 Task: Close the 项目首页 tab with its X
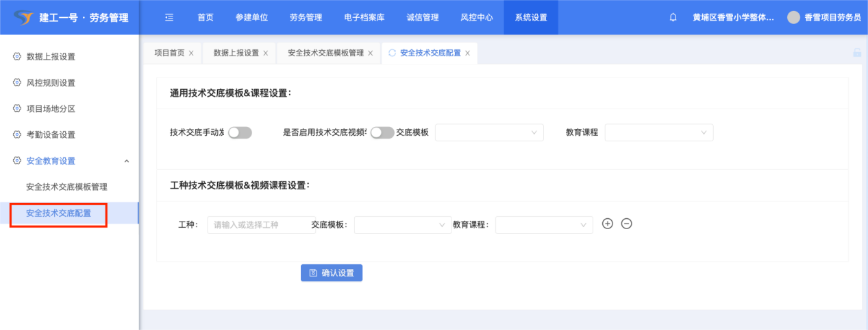191,53
